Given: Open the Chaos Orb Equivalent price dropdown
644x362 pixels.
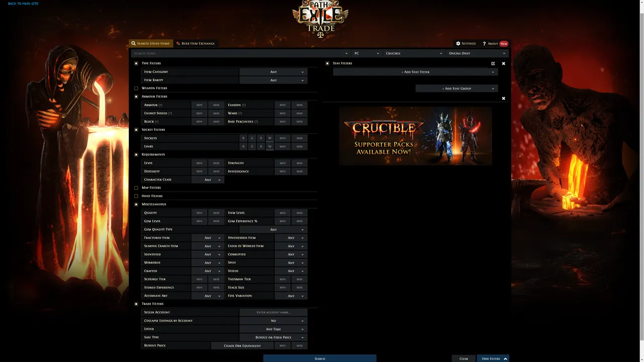Looking at the screenshot, I should [243, 345].
